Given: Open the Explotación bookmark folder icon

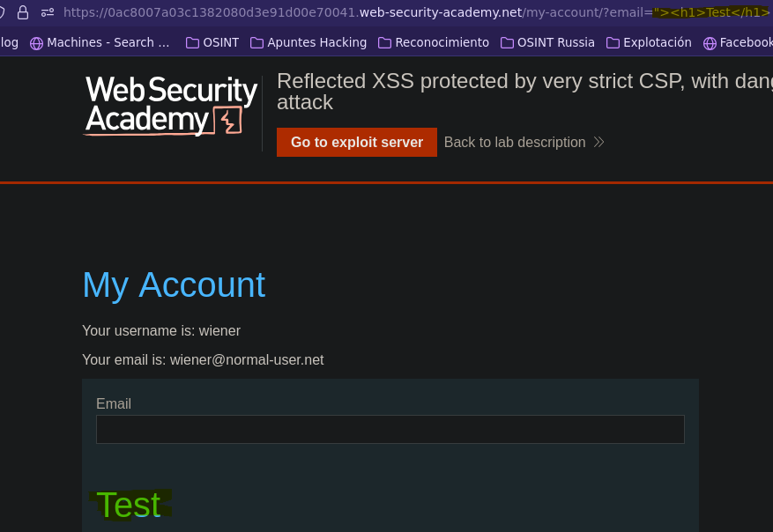Looking at the screenshot, I should (613, 43).
